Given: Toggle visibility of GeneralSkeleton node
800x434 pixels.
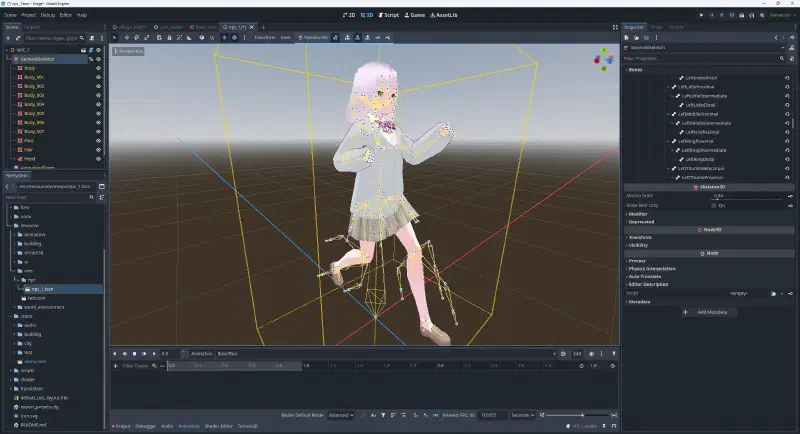Looking at the screenshot, I should tap(98, 59).
